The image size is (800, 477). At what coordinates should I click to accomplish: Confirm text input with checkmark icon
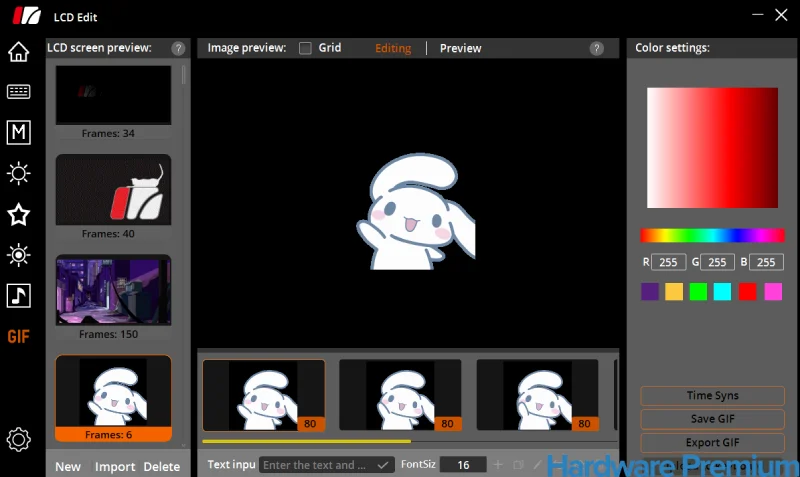(383, 465)
